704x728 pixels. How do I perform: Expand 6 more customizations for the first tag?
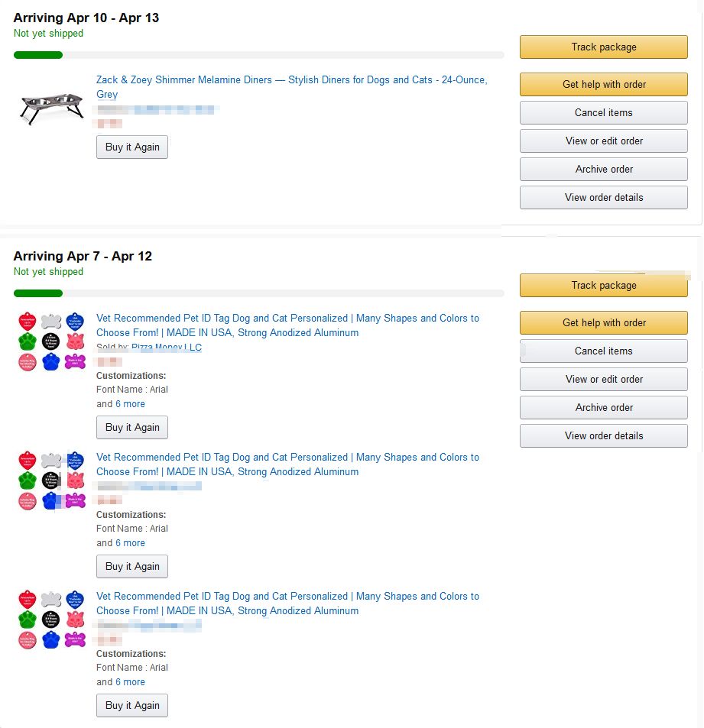point(130,404)
